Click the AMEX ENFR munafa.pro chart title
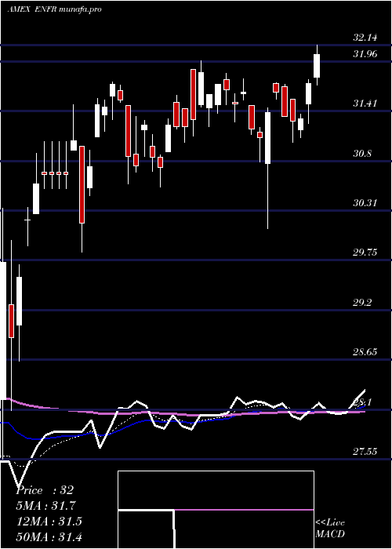 tap(54, 9)
